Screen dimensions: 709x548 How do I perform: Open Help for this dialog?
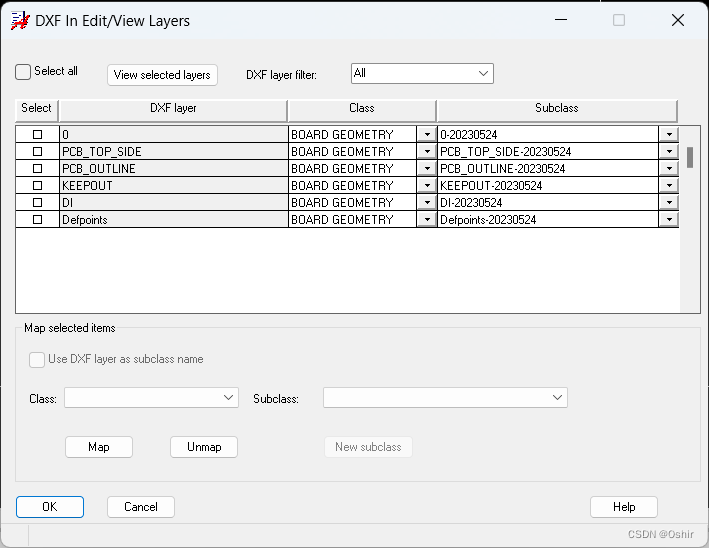623,507
